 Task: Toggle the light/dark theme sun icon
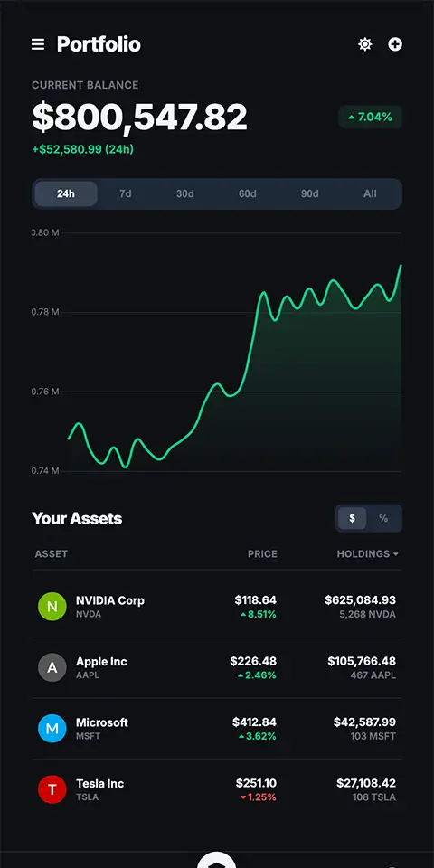(364, 44)
